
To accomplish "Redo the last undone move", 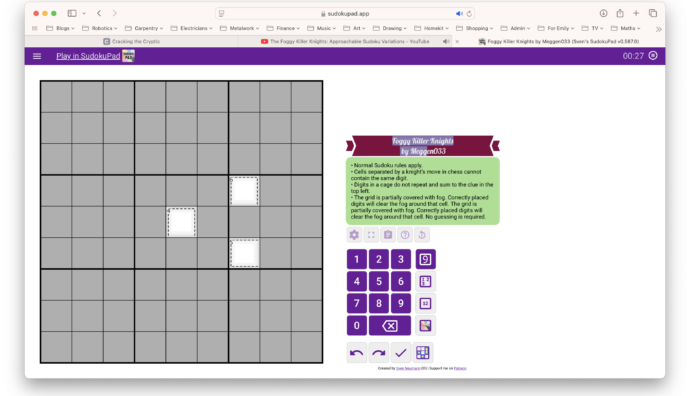I will 378,352.
